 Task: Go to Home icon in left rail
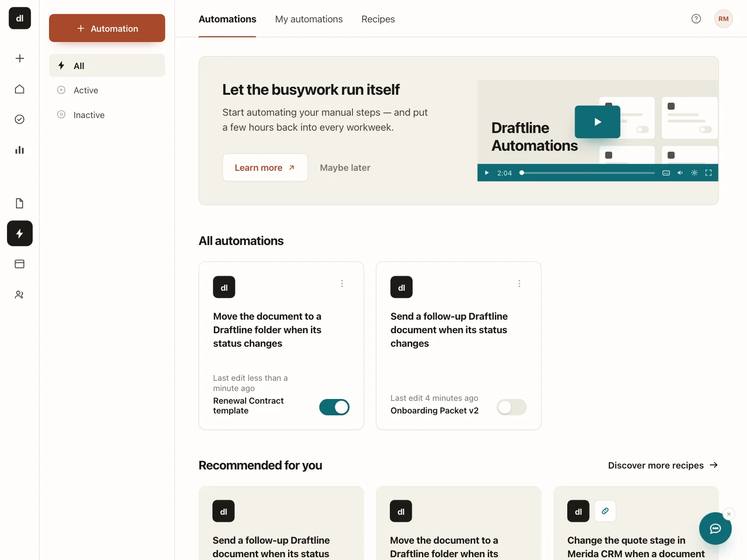[20, 89]
